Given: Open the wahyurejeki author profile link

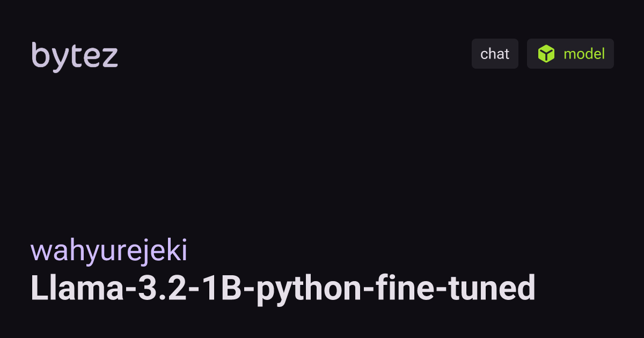Looking at the screenshot, I should point(109,252).
